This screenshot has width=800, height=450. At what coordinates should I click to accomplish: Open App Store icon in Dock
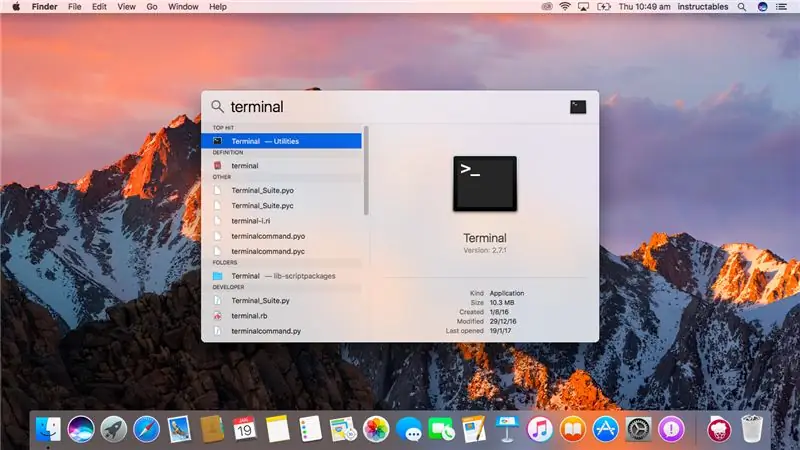click(x=605, y=429)
